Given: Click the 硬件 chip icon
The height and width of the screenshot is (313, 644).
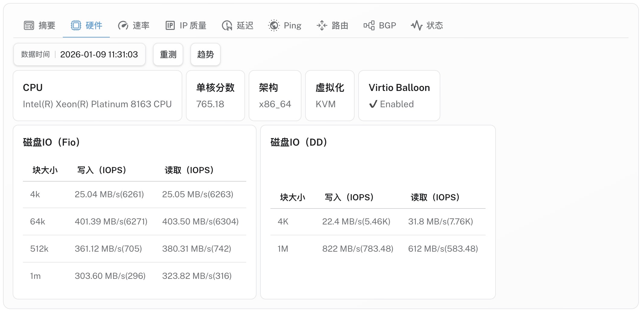Looking at the screenshot, I should (76, 26).
